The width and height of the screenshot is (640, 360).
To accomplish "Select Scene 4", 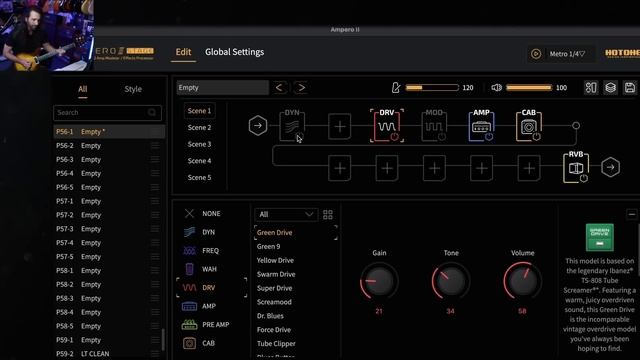I will click(x=200, y=161).
